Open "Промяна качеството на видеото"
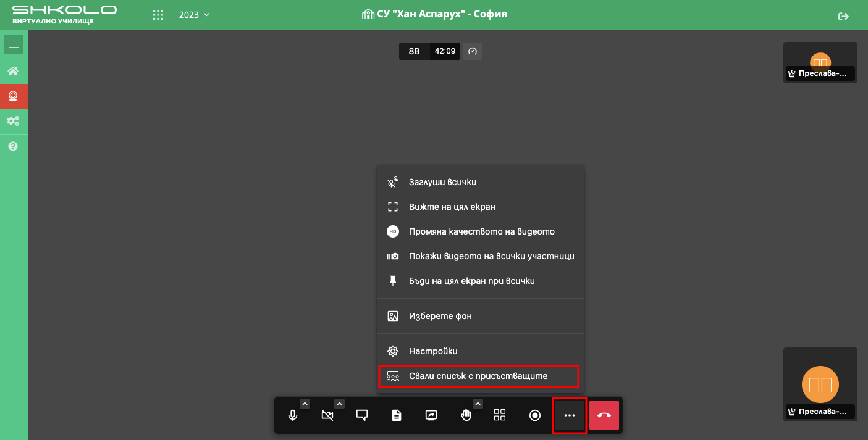Image resolution: width=868 pixels, height=440 pixels. coord(481,231)
